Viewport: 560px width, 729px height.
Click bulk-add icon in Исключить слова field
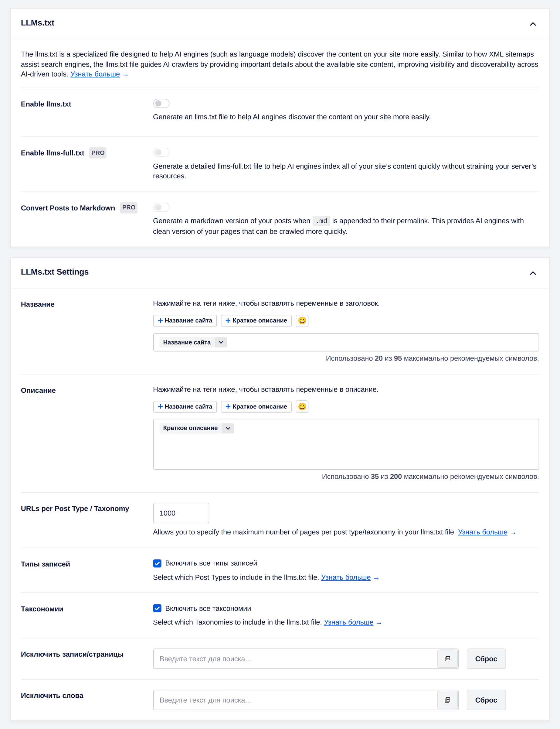pyautogui.click(x=447, y=700)
